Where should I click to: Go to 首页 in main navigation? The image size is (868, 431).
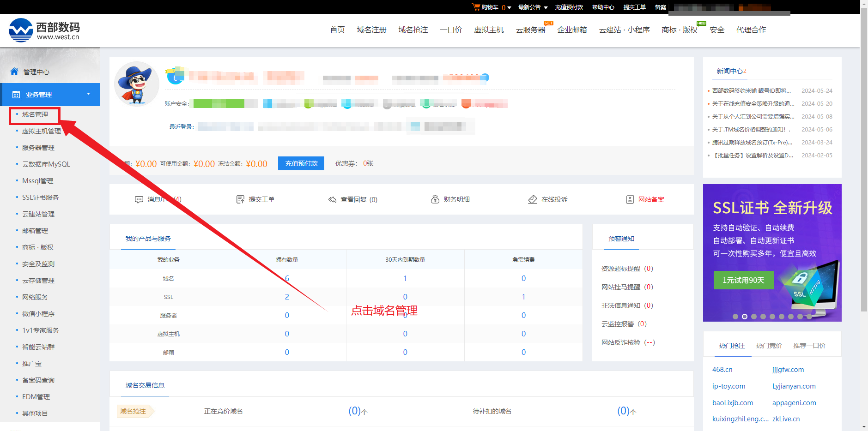[x=337, y=30]
